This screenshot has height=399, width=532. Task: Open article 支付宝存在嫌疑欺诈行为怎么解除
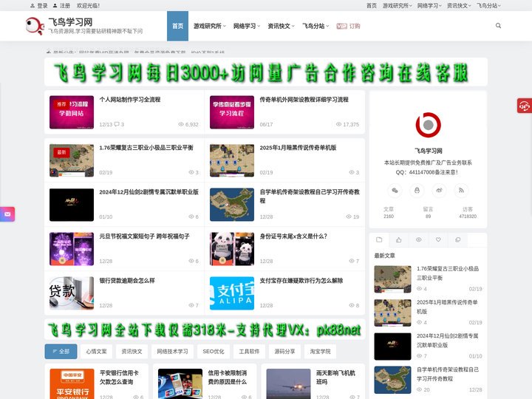(301, 281)
